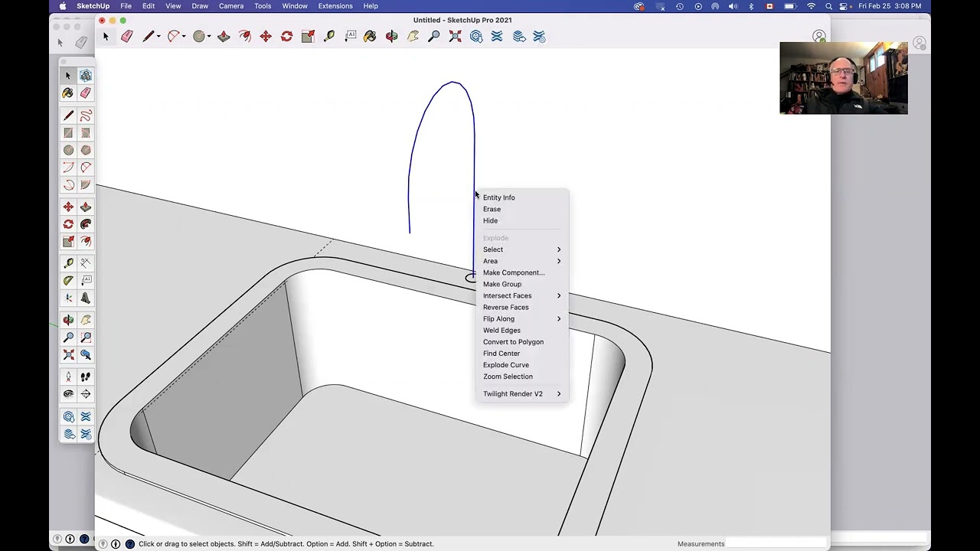The width and height of the screenshot is (980, 551).
Task: Pick the Axes tool in the left palette
Action: click(x=68, y=298)
